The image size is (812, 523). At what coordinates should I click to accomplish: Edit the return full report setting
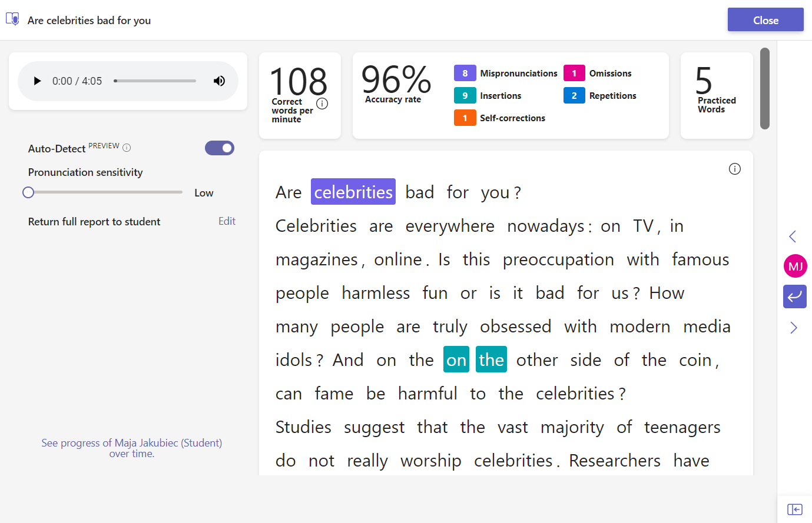(227, 221)
